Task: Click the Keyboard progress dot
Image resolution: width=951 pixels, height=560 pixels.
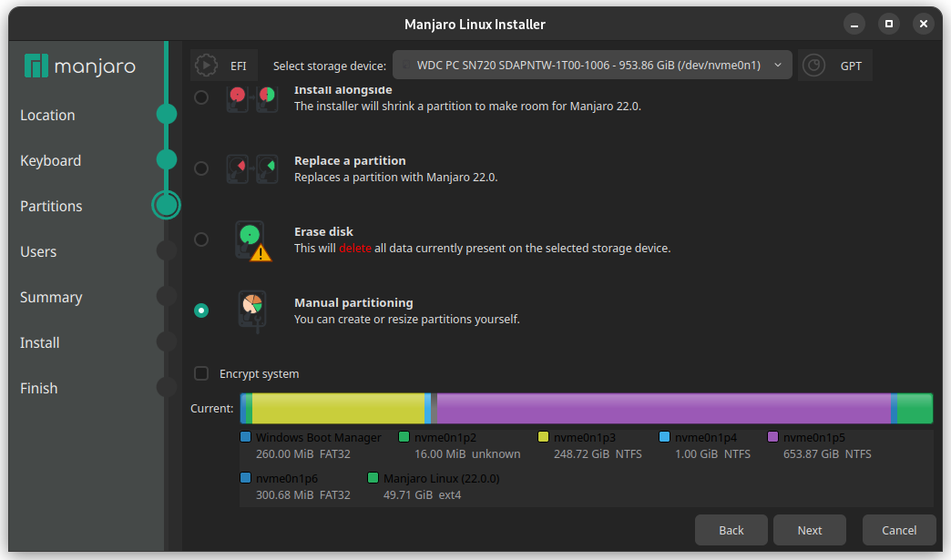Action: [166, 159]
